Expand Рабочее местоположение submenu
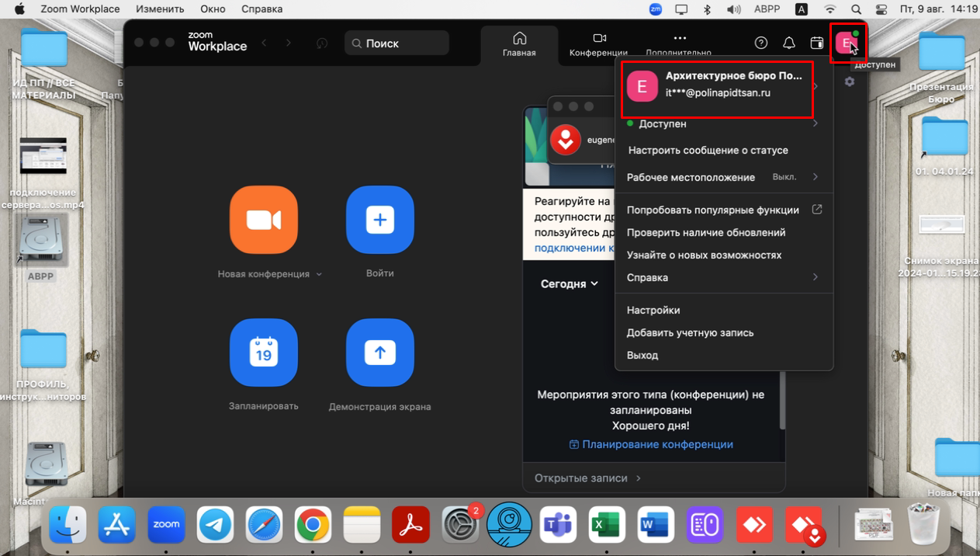This screenshot has height=556, width=980. (815, 177)
